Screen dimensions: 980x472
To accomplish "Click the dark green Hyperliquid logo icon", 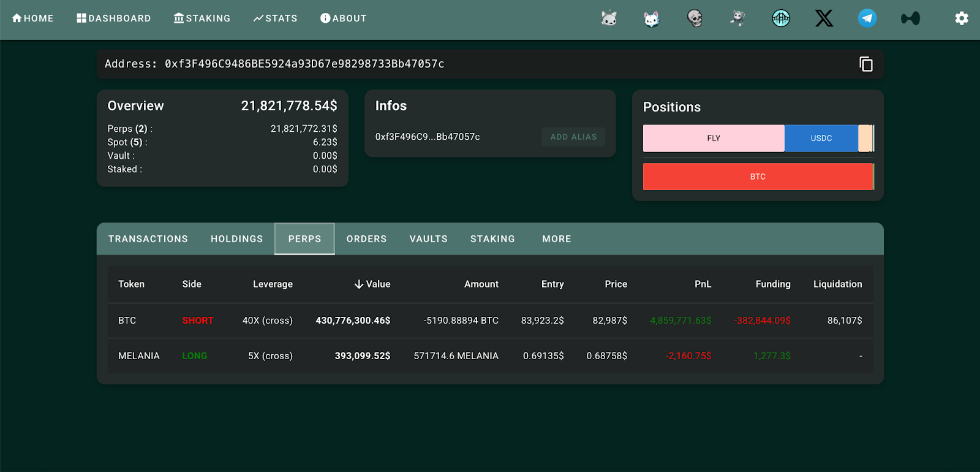I will tap(910, 19).
